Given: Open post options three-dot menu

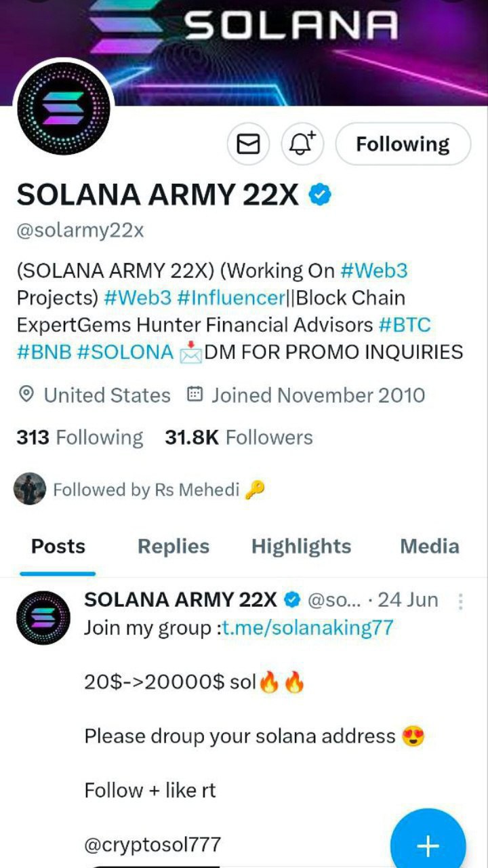Looking at the screenshot, I should (x=460, y=601).
